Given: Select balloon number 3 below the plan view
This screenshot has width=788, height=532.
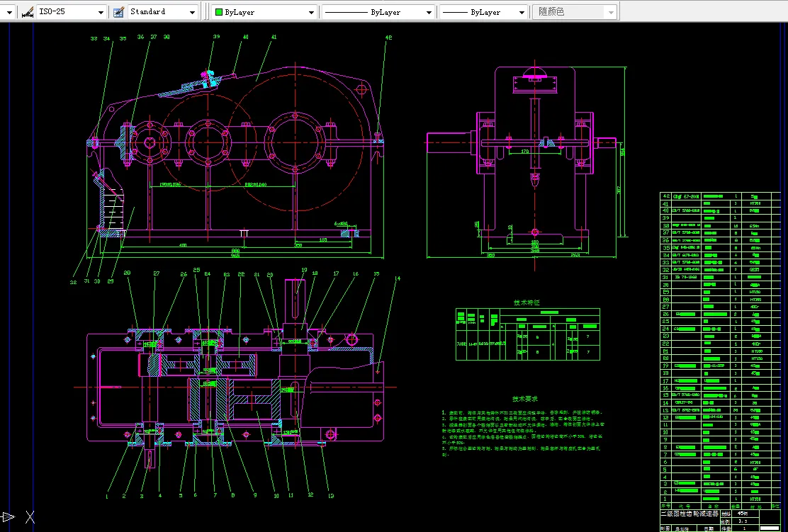Looking at the screenshot, I should pyautogui.click(x=142, y=496).
